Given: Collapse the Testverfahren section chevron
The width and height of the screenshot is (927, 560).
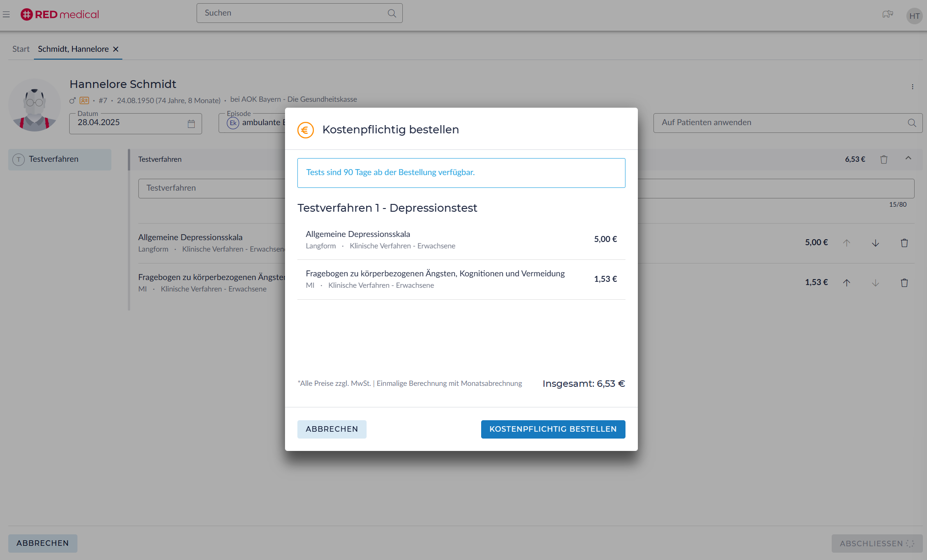Looking at the screenshot, I should click(x=908, y=158).
